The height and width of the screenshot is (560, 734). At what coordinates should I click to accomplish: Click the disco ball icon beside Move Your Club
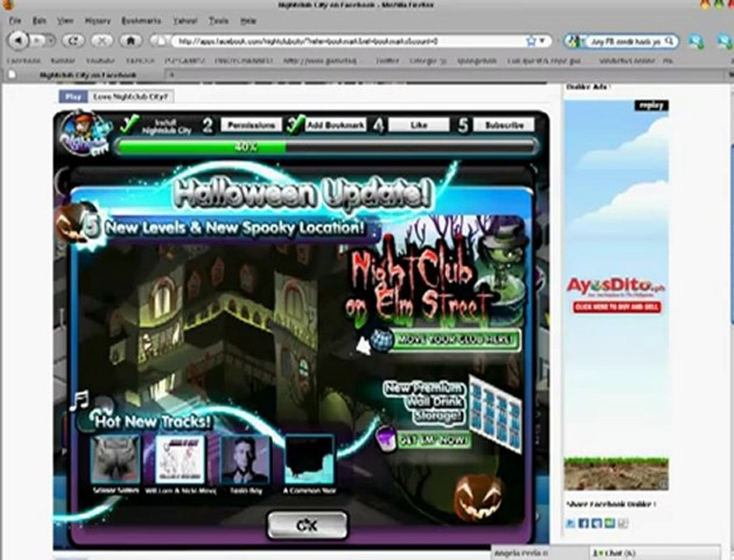coord(381,340)
